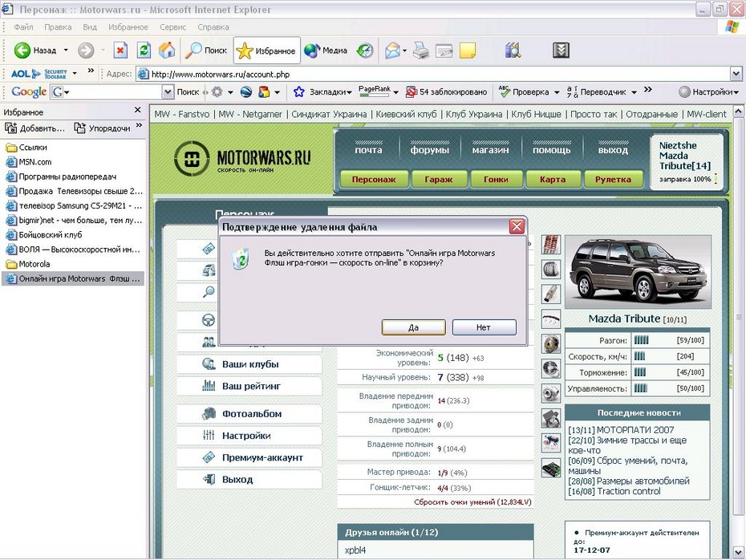Open the Бойцовский клуб favorite
This screenshot has width=746, height=560.
tap(44, 235)
